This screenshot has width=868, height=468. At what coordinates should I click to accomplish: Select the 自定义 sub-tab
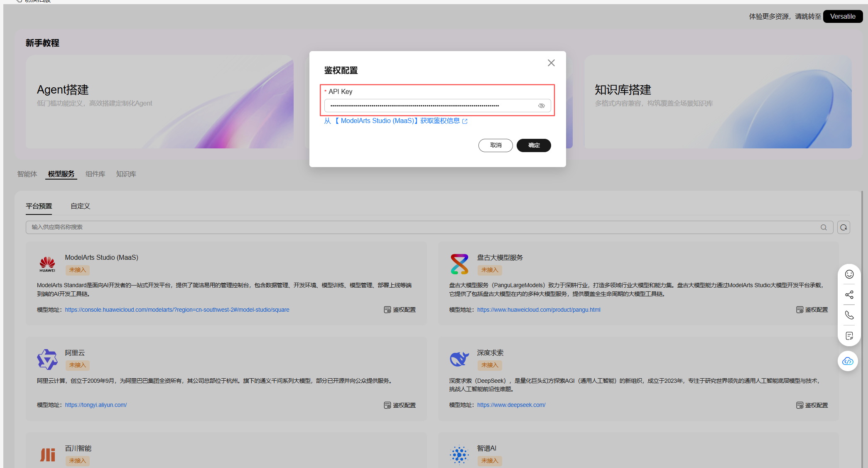pos(80,206)
